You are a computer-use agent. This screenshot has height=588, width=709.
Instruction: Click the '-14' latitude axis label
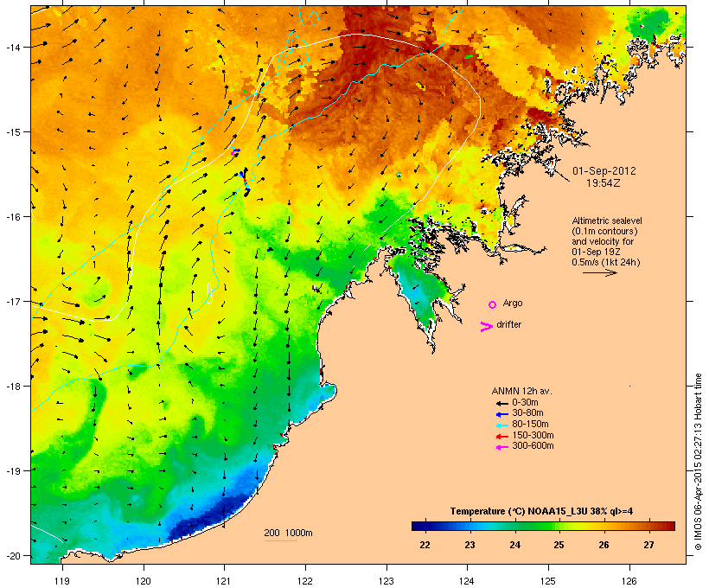[13, 47]
